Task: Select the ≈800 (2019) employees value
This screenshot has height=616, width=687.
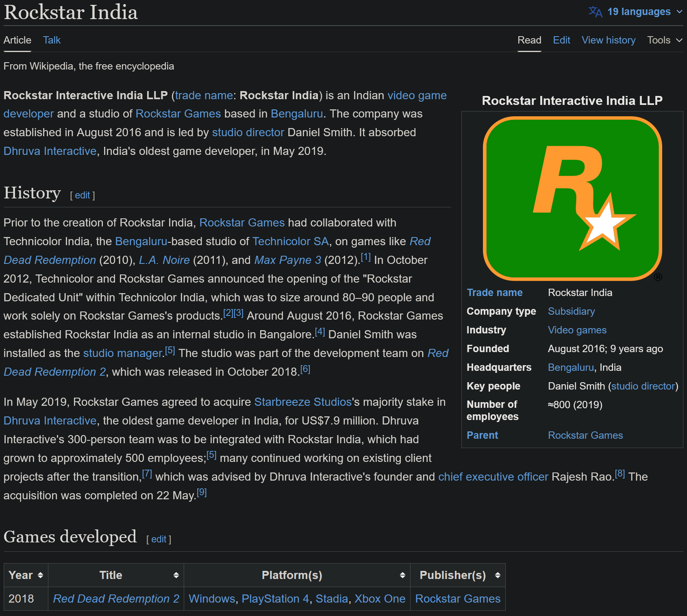Action: click(x=575, y=405)
